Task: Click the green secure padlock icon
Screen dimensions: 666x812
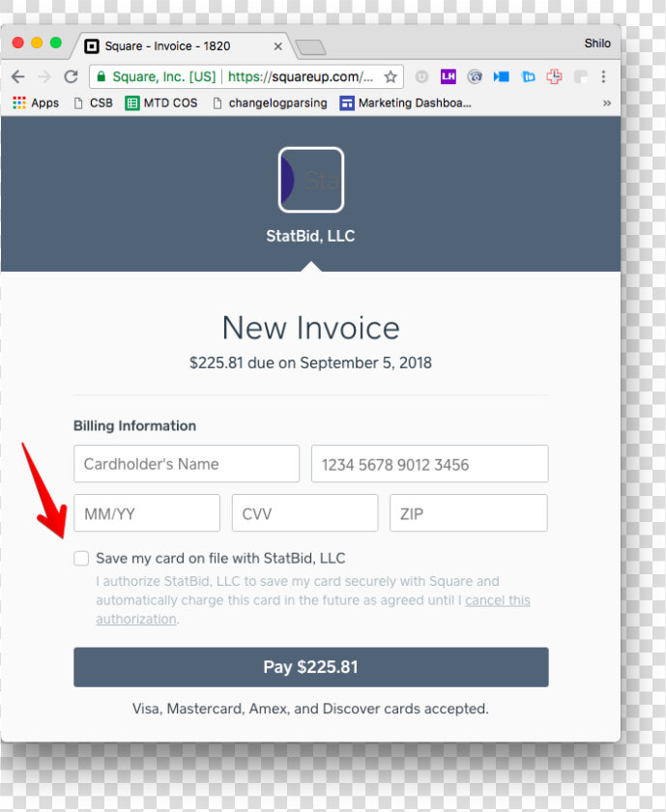Action: pyautogui.click(x=101, y=76)
